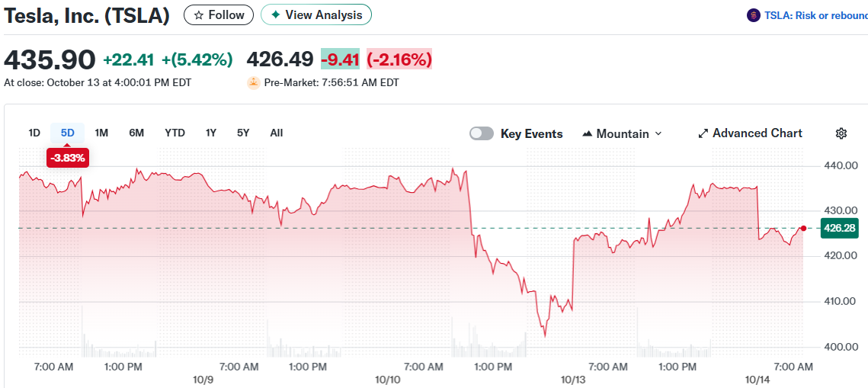Click the Advanced Chart expand arrows icon
This screenshot has height=388, width=868.
(703, 133)
